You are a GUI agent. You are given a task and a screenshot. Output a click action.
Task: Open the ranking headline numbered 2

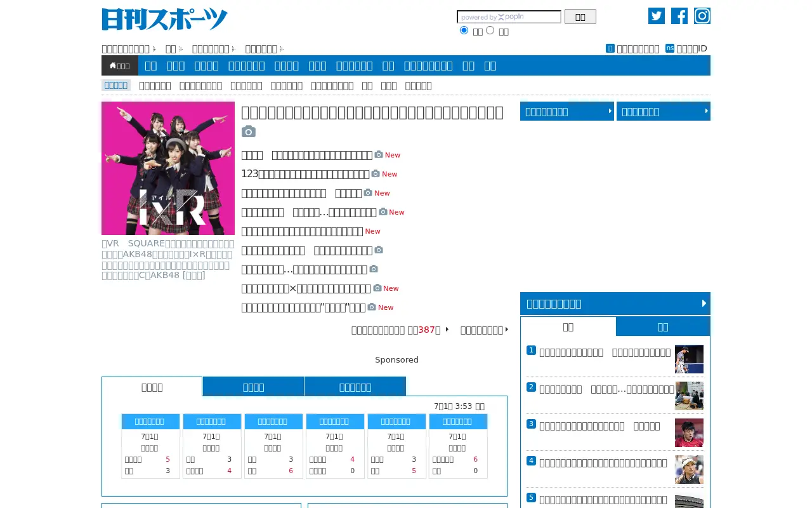click(x=606, y=389)
